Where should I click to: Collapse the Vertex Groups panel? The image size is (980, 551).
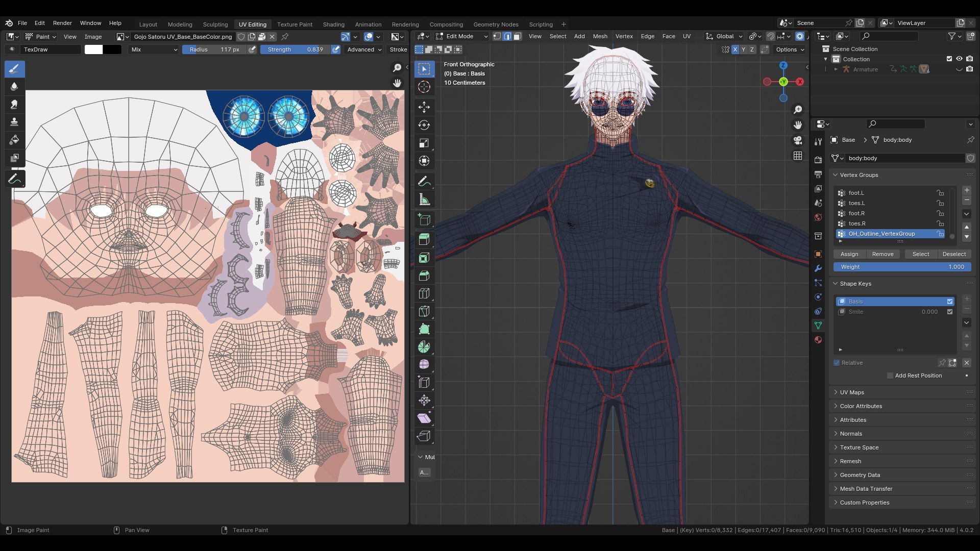pos(859,175)
